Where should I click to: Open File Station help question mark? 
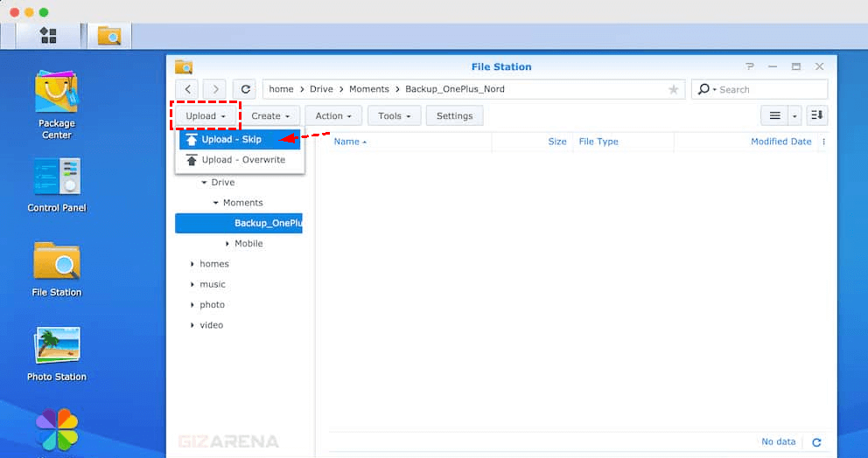(750, 66)
